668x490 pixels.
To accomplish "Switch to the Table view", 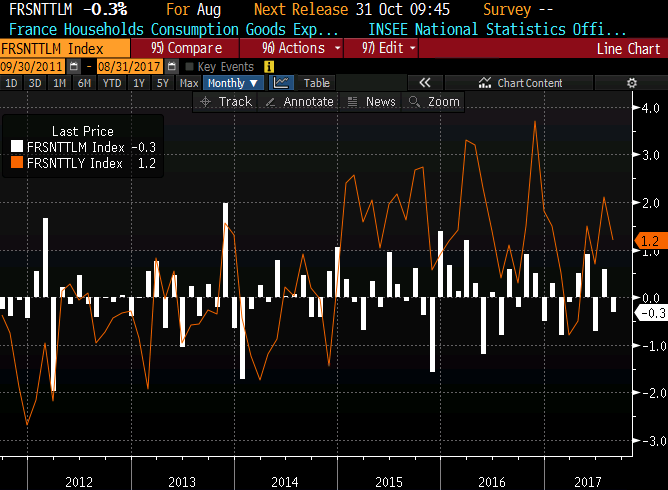I will pyautogui.click(x=316, y=83).
